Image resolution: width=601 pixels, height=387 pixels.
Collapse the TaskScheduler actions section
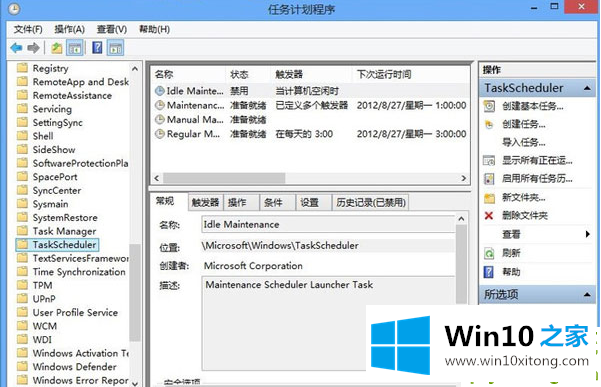click(587, 88)
